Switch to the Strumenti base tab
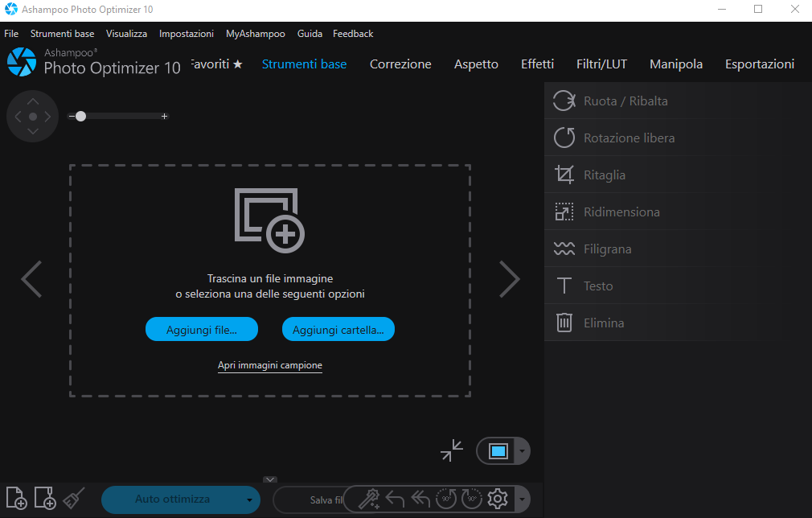This screenshot has width=812, height=518. (x=305, y=64)
